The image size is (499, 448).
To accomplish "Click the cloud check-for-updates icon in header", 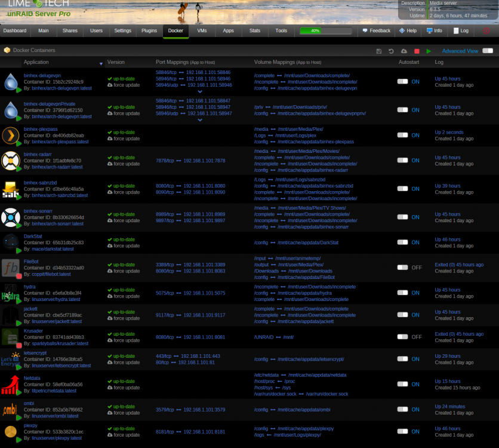I will tap(404, 51).
